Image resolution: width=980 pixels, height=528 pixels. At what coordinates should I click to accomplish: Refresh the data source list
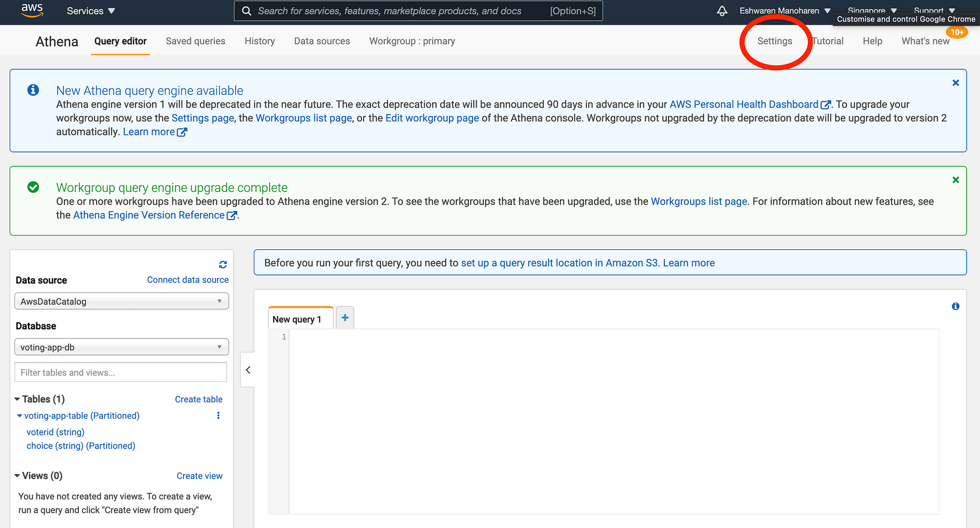(x=223, y=264)
